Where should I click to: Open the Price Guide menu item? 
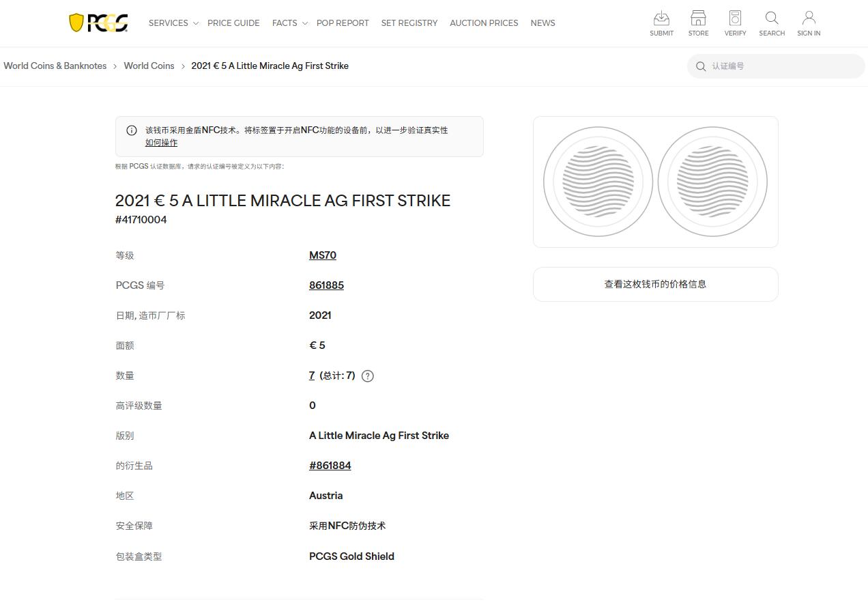[x=233, y=23]
